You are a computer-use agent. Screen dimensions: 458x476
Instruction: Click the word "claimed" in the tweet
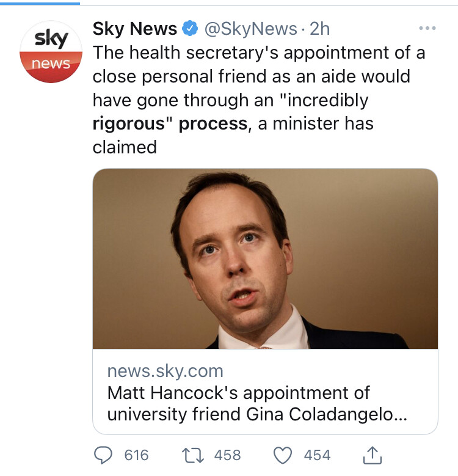coord(125,147)
